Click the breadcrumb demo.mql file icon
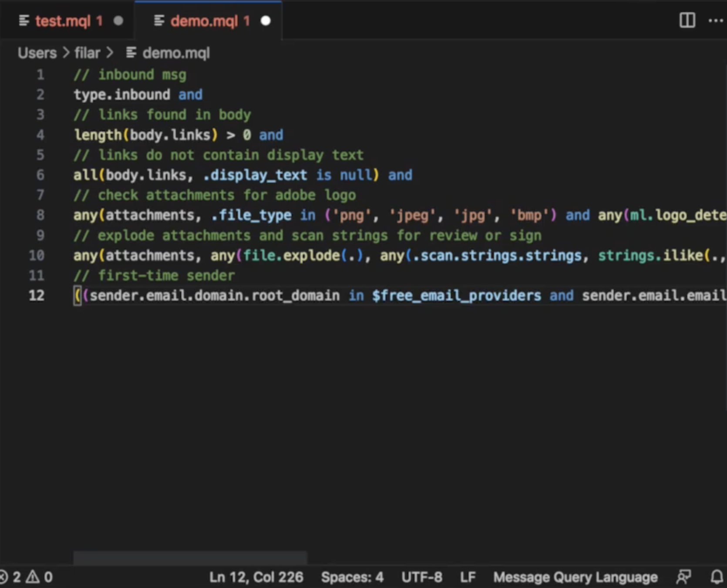727x588 pixels. point(131,53)
